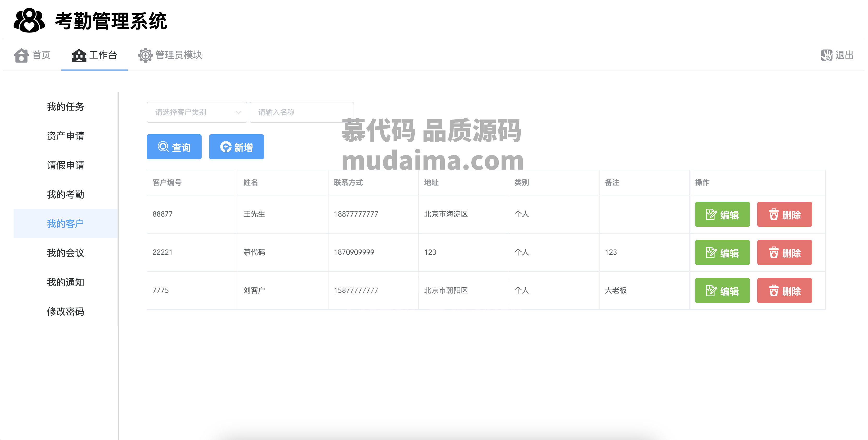Click trash icon in row 22221
The height and width of the screenshot is (440, 868).
(x=774, y=253)
